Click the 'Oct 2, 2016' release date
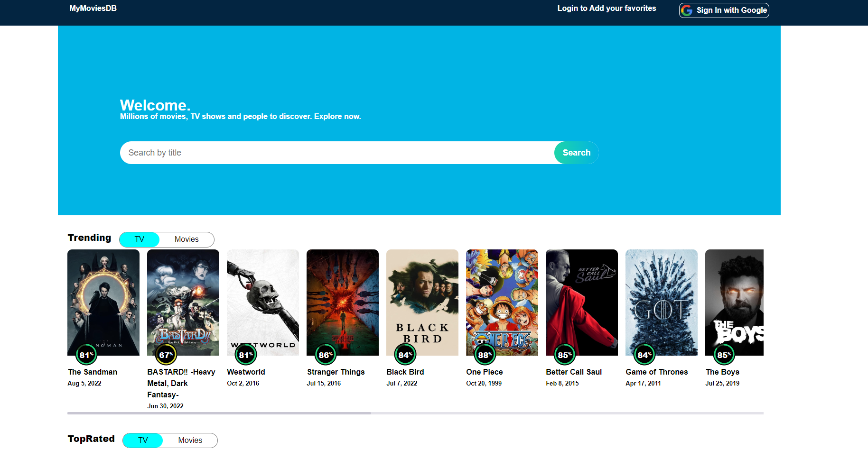 (x=243, y=384)
